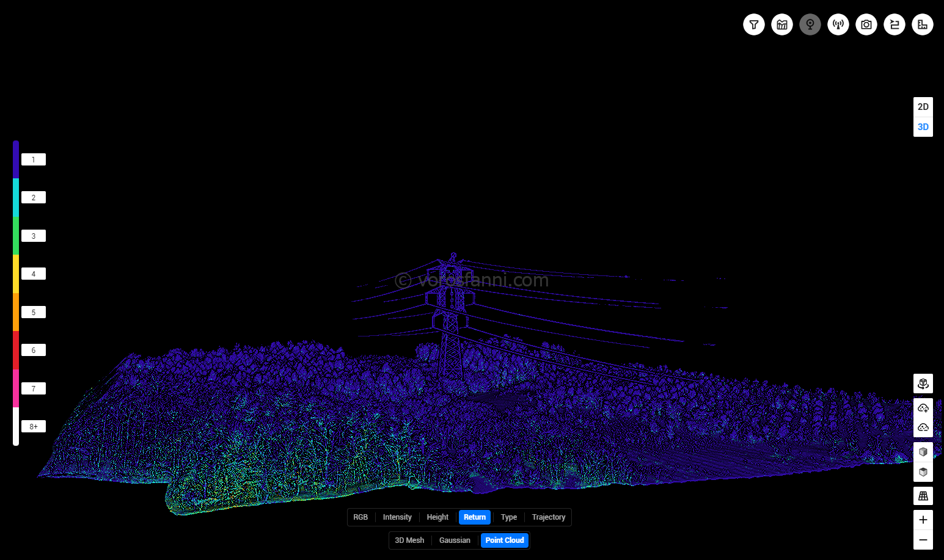Image resolution: width=944 pixels, height=560 pixels.
Task: Select Height coloring mode
Action: (x=437, y=517)
